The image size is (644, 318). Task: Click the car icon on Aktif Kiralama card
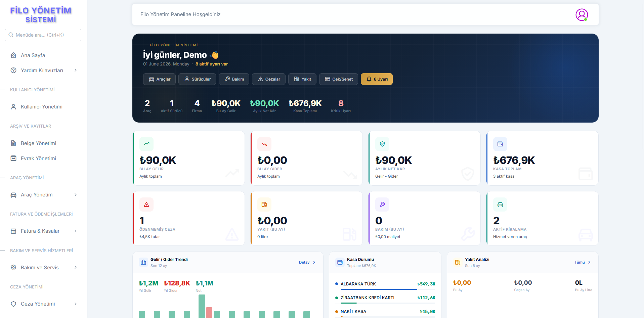[500, 204]
